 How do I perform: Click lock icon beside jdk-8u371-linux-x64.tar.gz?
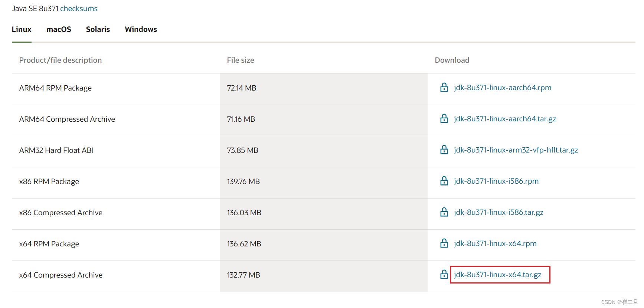[444, 275]
